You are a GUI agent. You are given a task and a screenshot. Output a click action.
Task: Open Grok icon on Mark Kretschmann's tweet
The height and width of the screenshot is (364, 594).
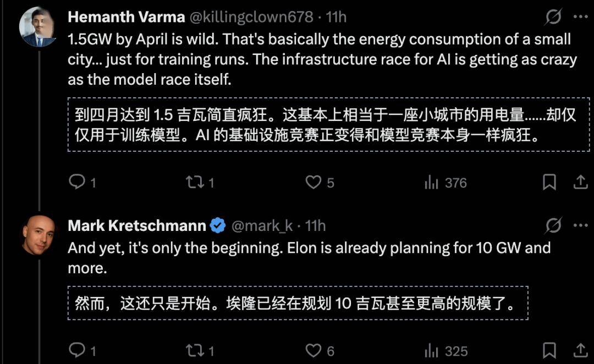553,225
